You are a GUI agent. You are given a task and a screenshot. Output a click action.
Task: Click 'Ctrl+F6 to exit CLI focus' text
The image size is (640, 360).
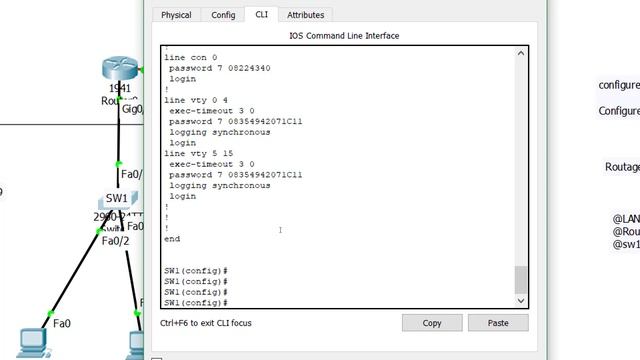(x=206, y=323)
